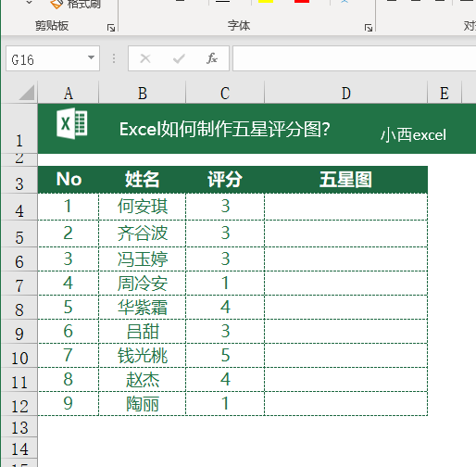
Task: Select the score 3 for 何安琪
Action: [225, 207]
